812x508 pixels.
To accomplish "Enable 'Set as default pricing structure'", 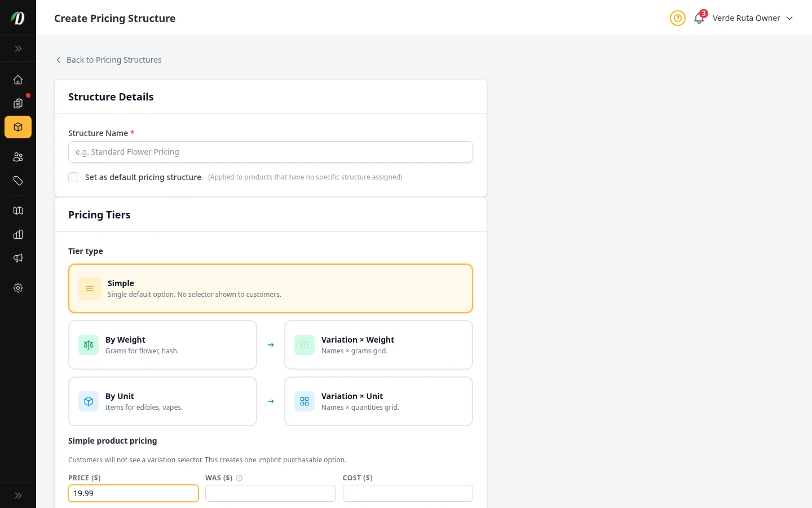I will [73, 177].
